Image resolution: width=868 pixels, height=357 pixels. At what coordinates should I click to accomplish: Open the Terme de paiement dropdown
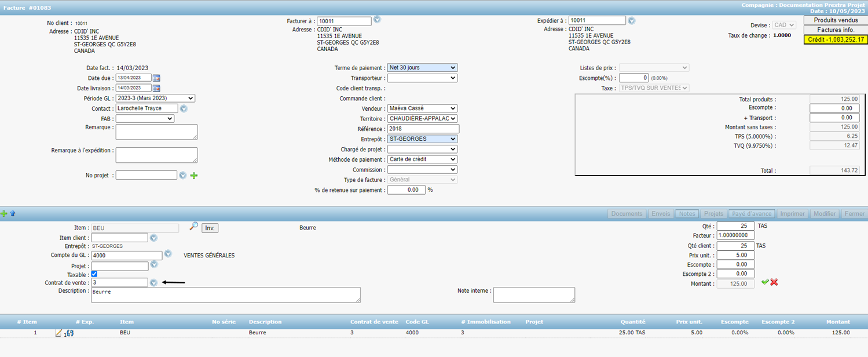click(x=422, y=68)
